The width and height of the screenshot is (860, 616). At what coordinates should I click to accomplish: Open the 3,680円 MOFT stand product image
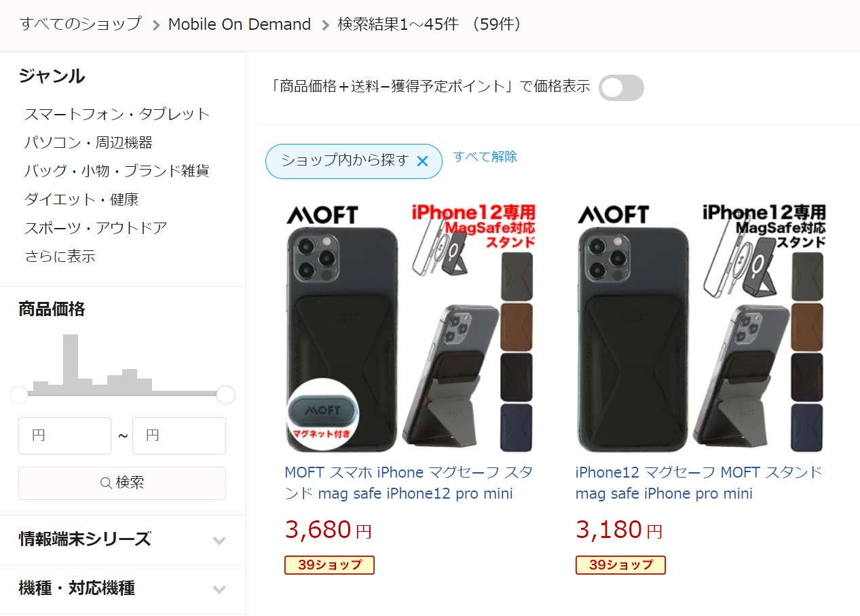(x=411, y=327)
